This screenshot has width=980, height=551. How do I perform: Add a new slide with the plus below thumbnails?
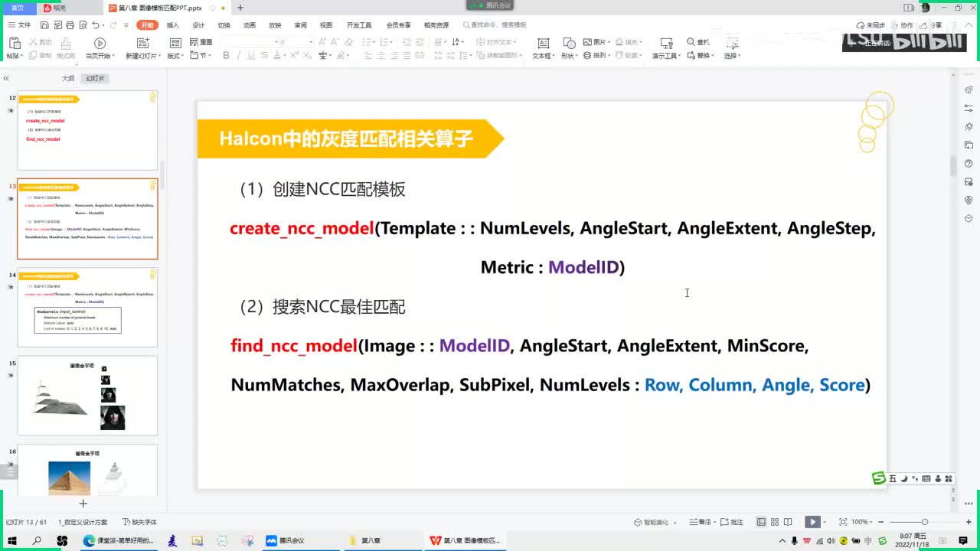pyautogui.click(x=83, y=503)
